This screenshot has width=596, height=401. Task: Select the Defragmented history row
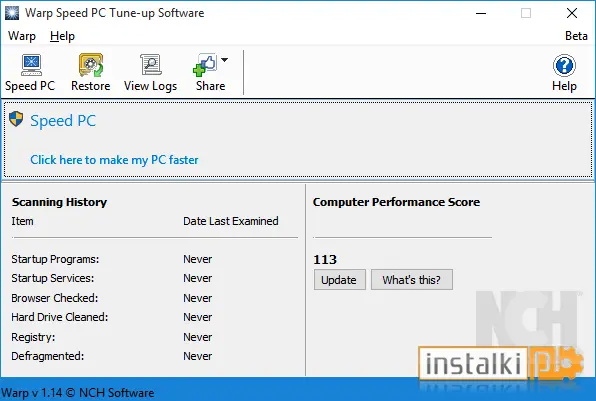tap(112, 356)
